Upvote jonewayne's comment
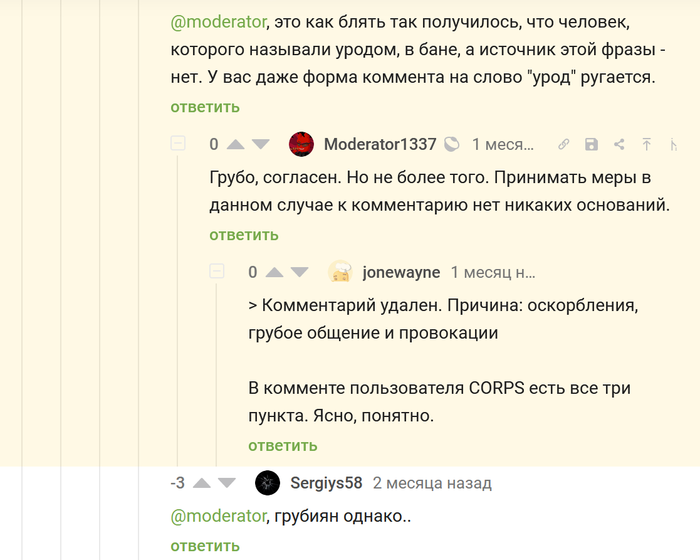 tap(274, 272)
